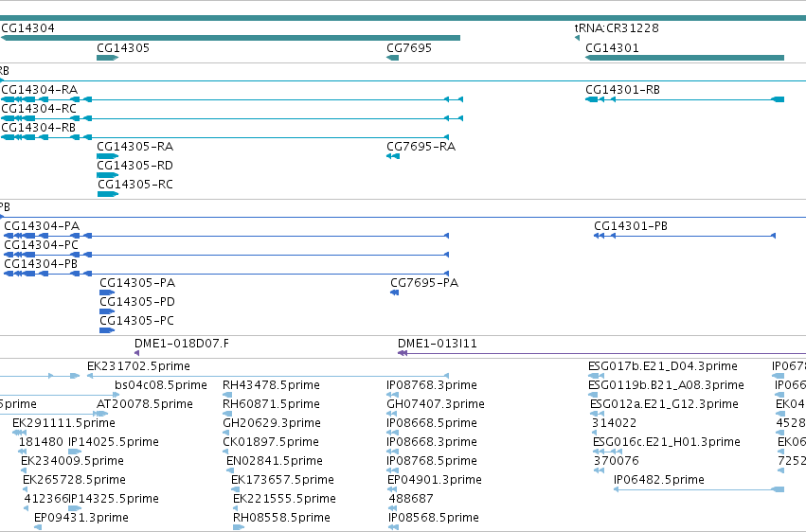Click IP06482.5prime EST label
806x532 pixels.
point(659,480)
